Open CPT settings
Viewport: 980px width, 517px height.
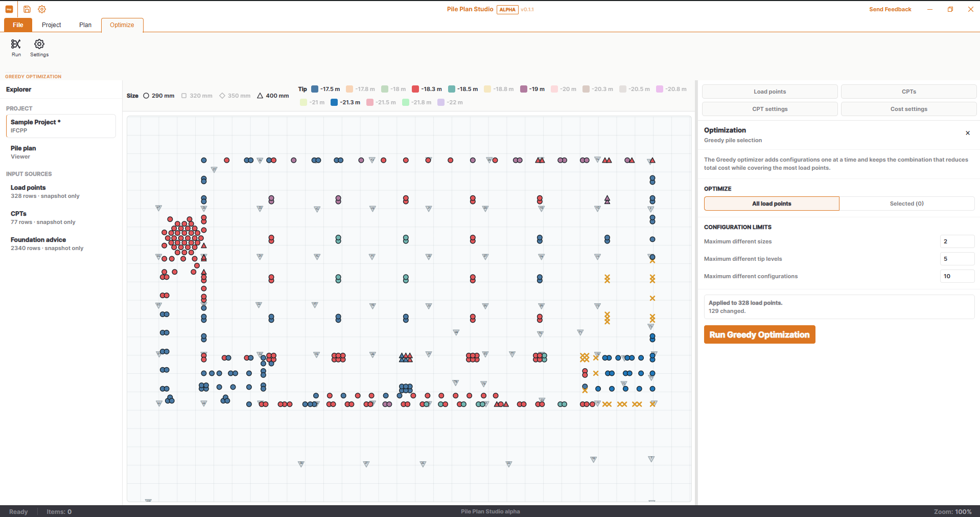769,109
